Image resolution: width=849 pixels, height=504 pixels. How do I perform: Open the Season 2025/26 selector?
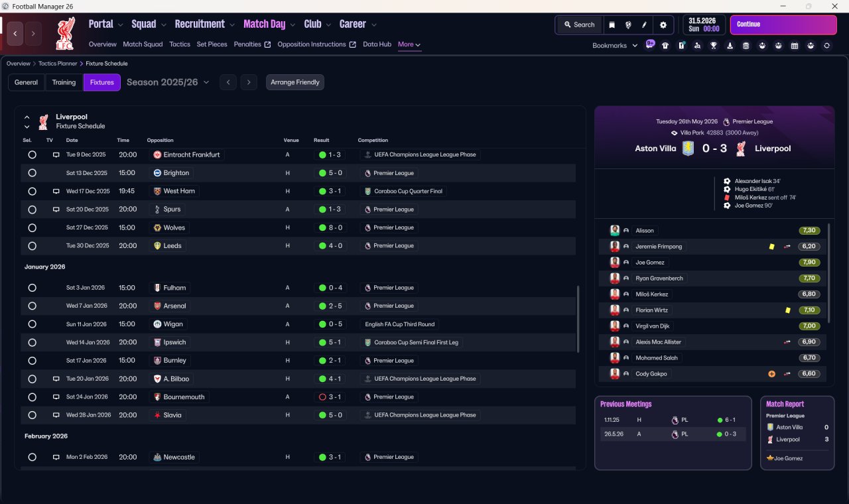[168, 82]
